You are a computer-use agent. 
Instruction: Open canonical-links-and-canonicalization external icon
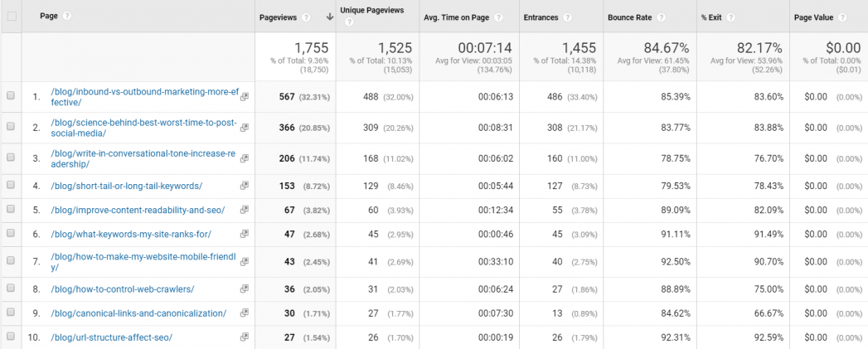point(244,313)
